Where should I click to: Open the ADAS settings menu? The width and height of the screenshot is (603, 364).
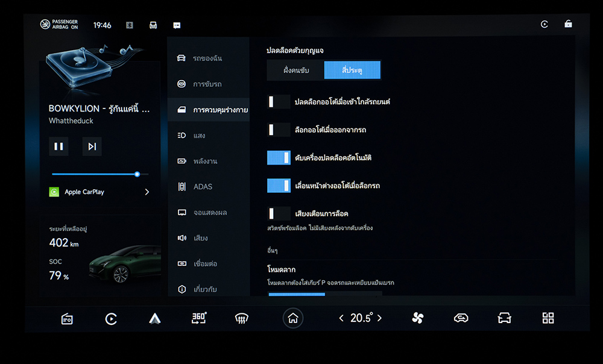(203, 187)
